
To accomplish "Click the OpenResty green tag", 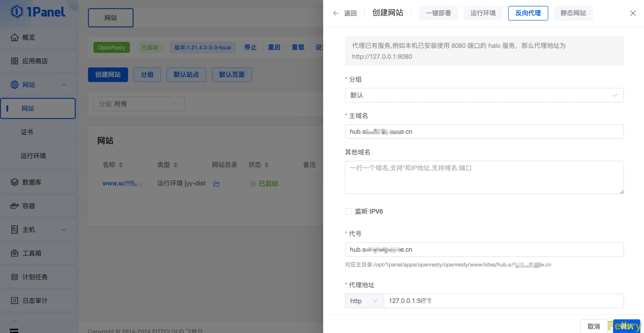I will coord(111,47).
